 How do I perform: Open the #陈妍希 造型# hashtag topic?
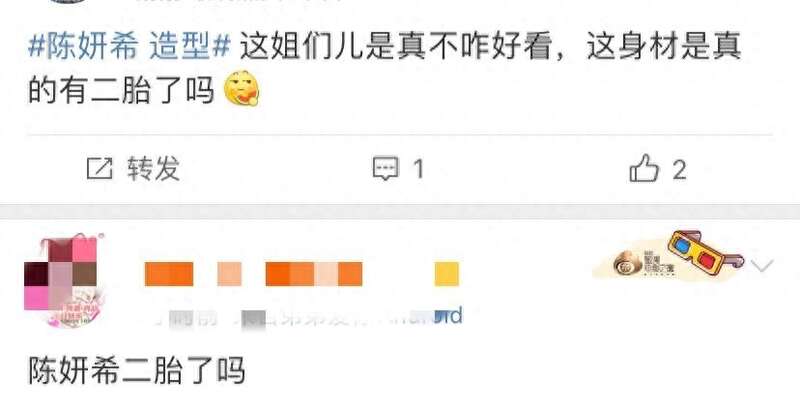click(130, 46)
